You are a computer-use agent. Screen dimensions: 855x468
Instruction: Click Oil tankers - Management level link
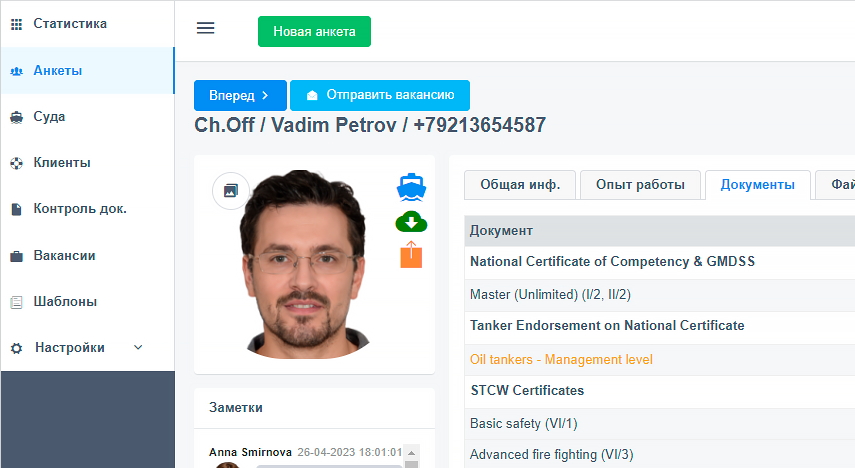(561, 359)
